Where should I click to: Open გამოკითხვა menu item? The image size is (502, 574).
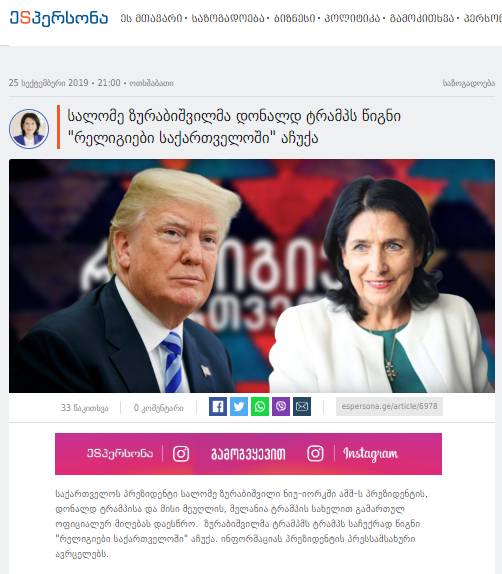422,18
